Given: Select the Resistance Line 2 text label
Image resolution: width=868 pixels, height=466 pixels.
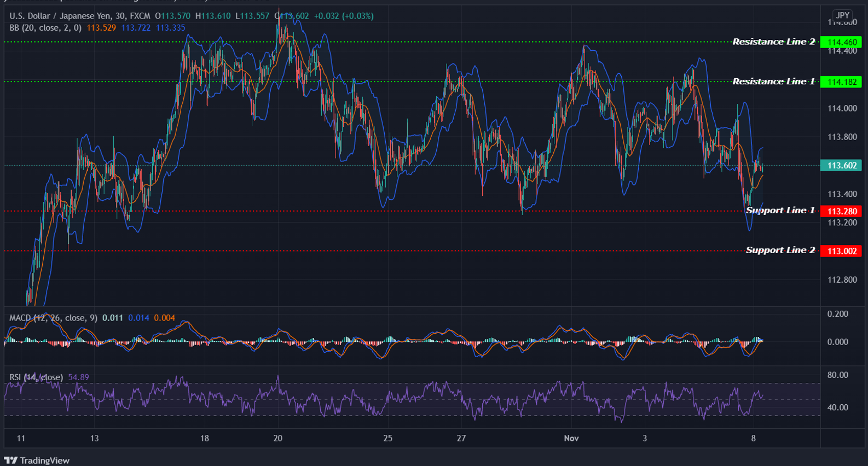Looking at the screenshot, I should (774, 42).
